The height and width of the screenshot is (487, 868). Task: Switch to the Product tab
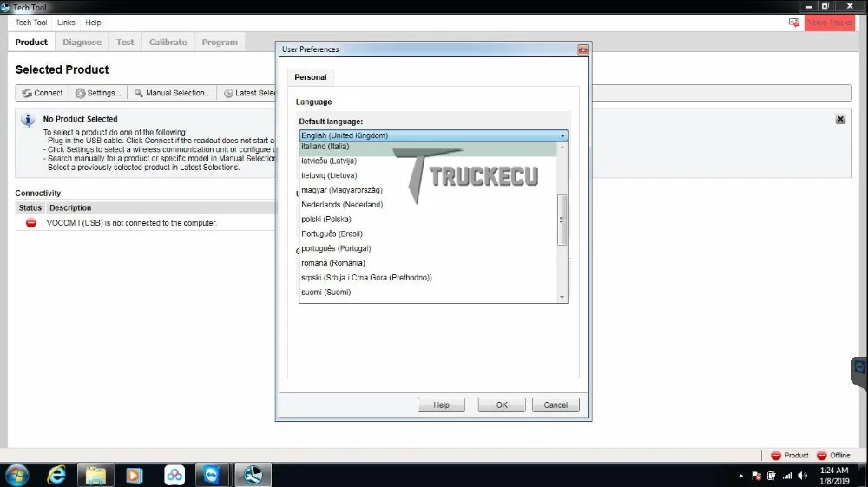(31, 42)
